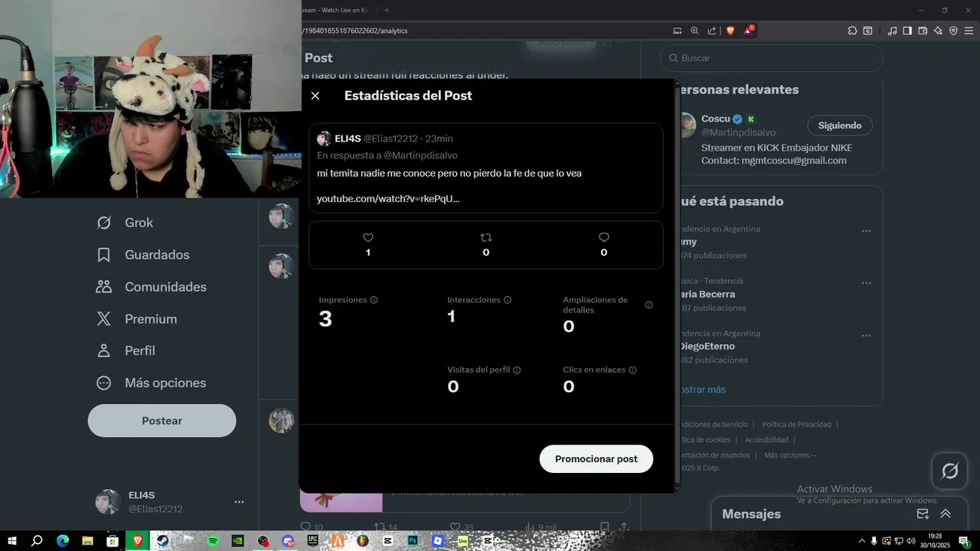The image size is (980, 551).
Task: Open options dots for first Argentina trend
Action: tap(867, 231)
